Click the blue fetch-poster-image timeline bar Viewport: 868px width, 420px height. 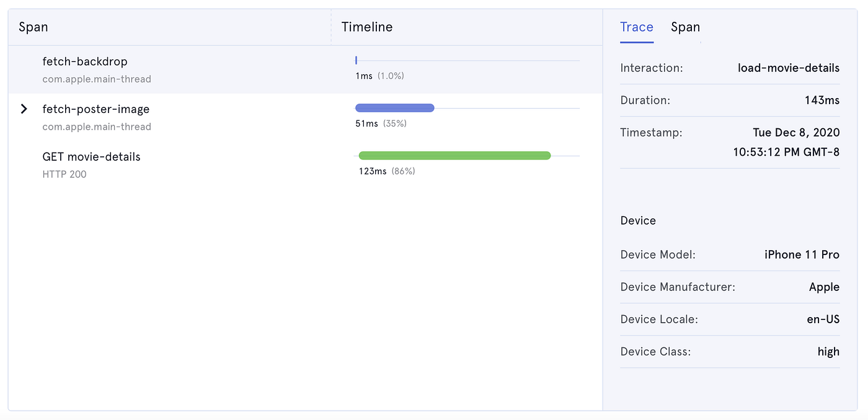pos(394,107)
